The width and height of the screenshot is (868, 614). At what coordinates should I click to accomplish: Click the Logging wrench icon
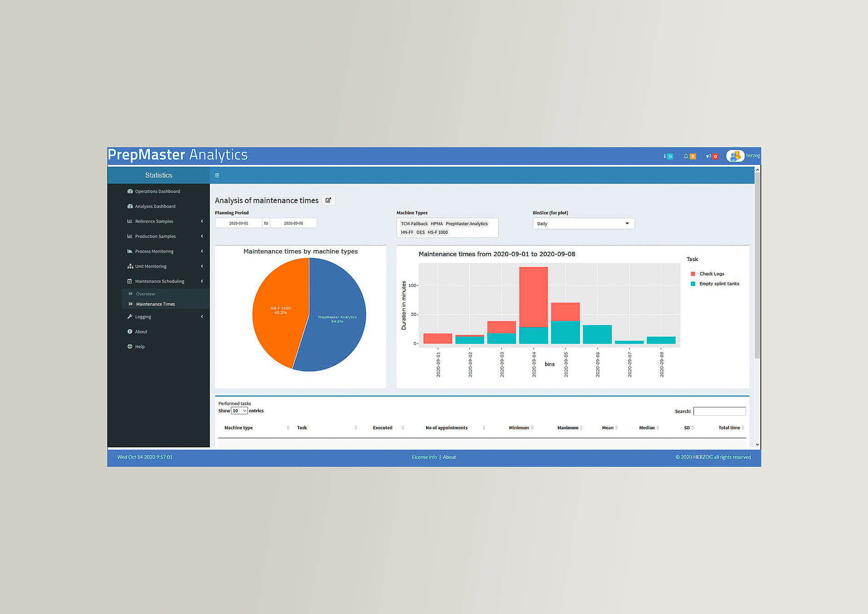130,317
